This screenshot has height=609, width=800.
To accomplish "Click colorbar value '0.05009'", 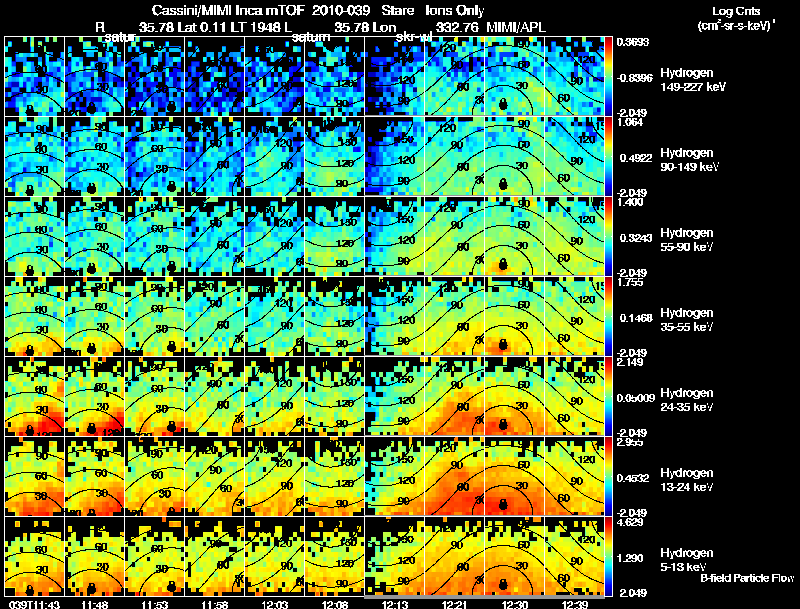I will click(635, 398).
